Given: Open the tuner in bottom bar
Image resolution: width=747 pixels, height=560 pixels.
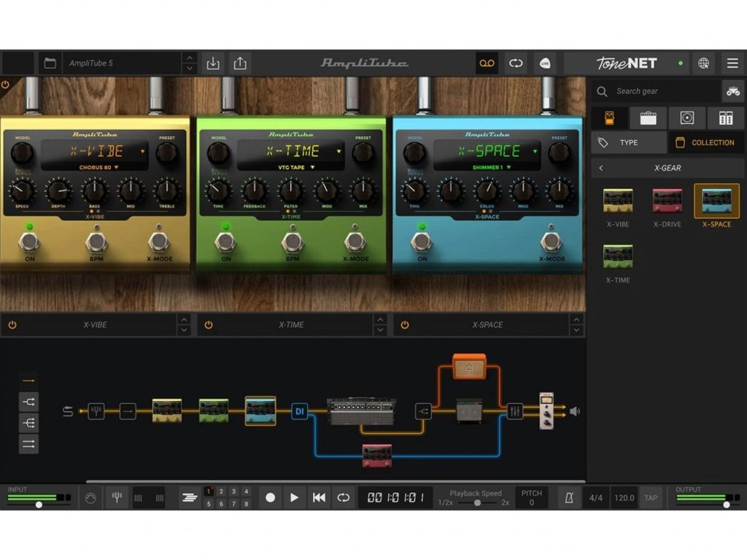Looking at the screenshot, I should [117, 497].
